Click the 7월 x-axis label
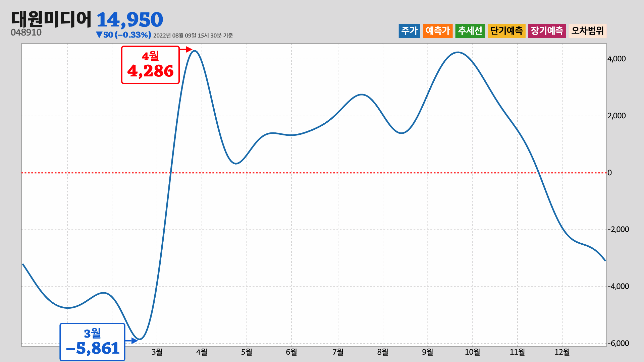 tap(338, 352)
